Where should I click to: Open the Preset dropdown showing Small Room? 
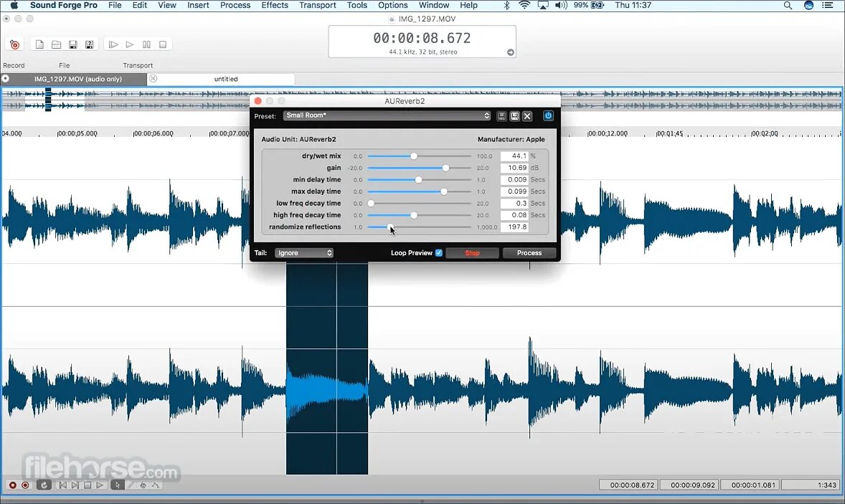[387, 115]
